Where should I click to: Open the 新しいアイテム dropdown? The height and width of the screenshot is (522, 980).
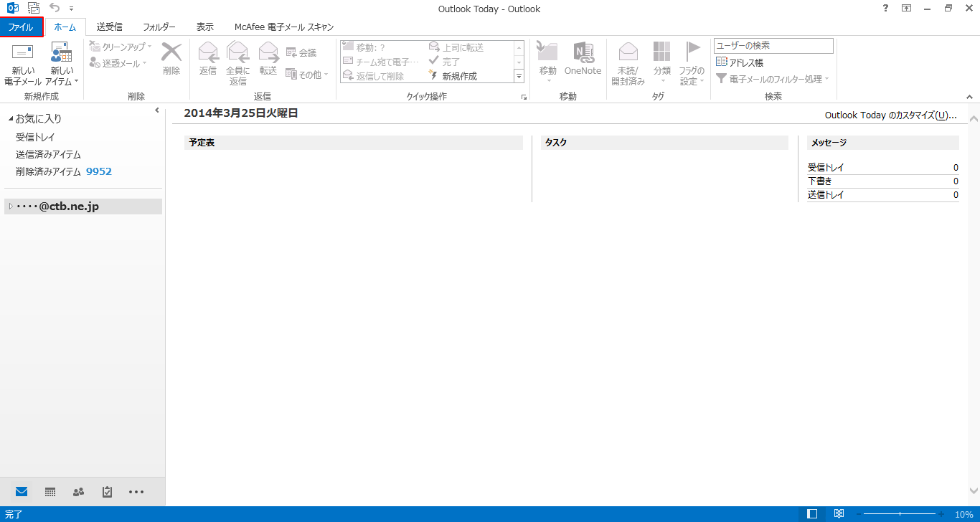click(62, 65)
